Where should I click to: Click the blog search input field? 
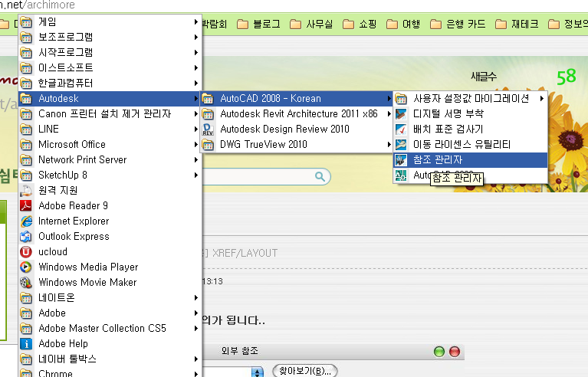tap(259, 176)
